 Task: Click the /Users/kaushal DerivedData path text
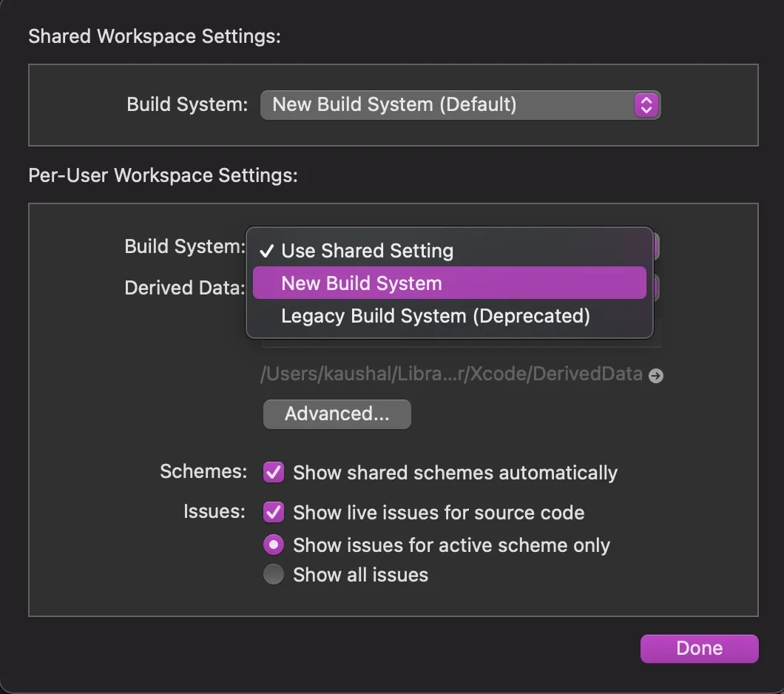(x=451, y=374)
